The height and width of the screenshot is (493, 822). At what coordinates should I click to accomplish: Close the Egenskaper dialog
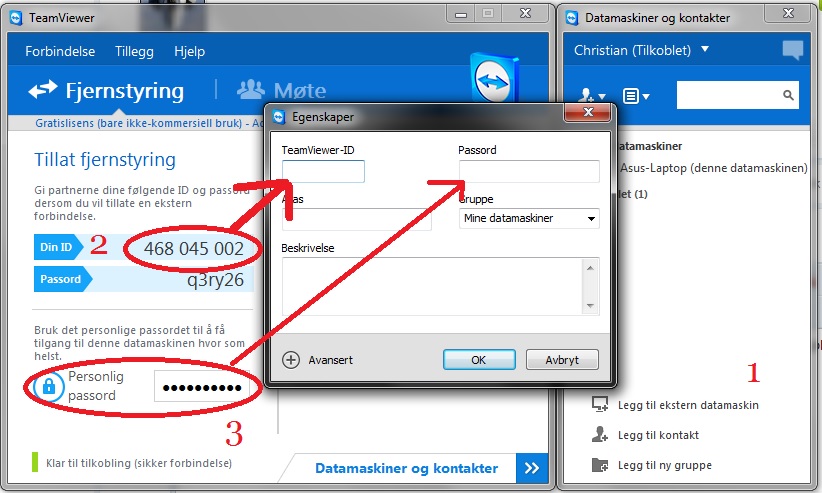[588, 112]
